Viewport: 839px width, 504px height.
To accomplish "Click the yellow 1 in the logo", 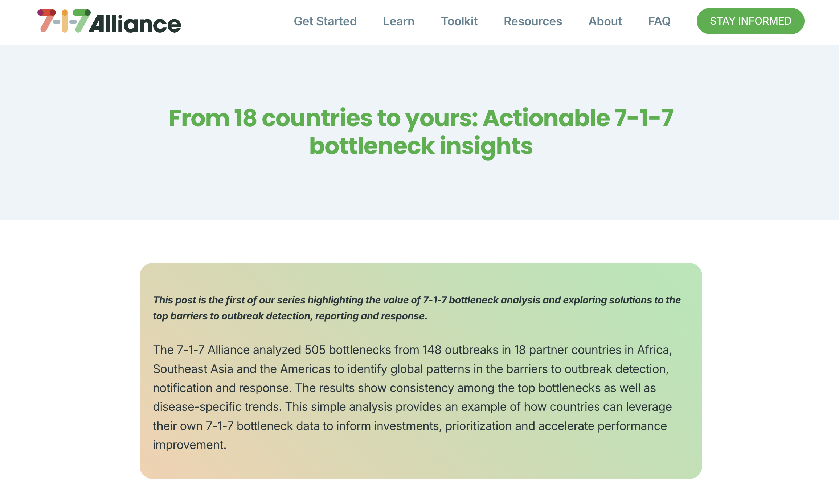I will tap(65, 21).
